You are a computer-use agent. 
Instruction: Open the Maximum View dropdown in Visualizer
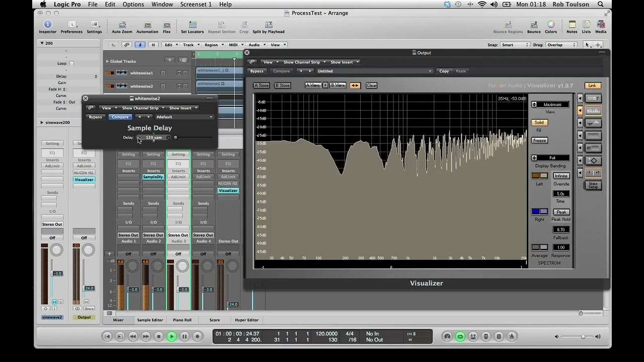(x=550, y=105)
